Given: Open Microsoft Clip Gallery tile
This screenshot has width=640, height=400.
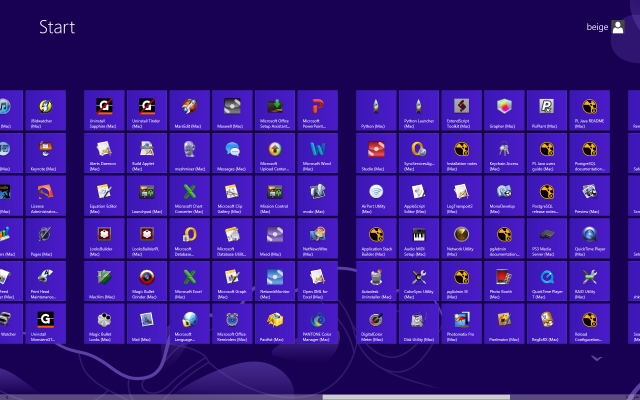Looking at the screenshot, I should pyautogui.click(x=232, y=196).
